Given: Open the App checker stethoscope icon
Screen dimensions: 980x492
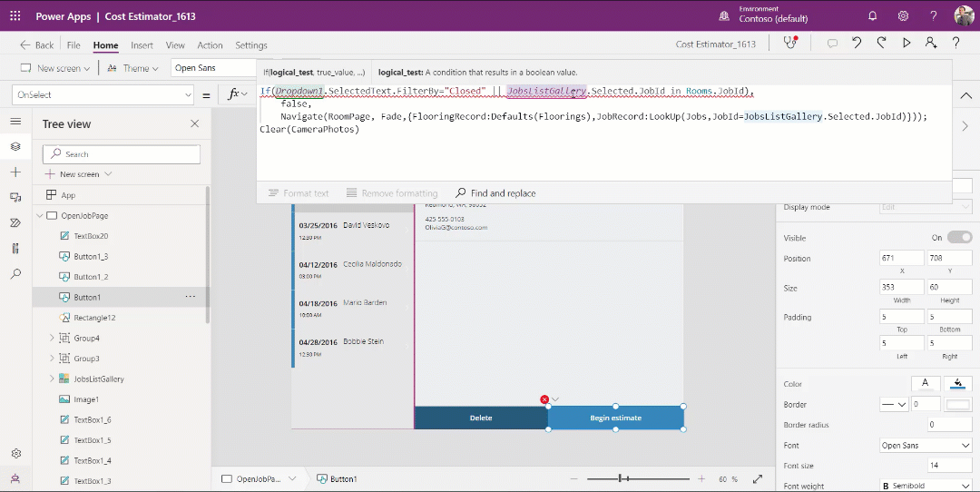Looking at the screenshot, I should pyautogui.click(x=791, y=44).
